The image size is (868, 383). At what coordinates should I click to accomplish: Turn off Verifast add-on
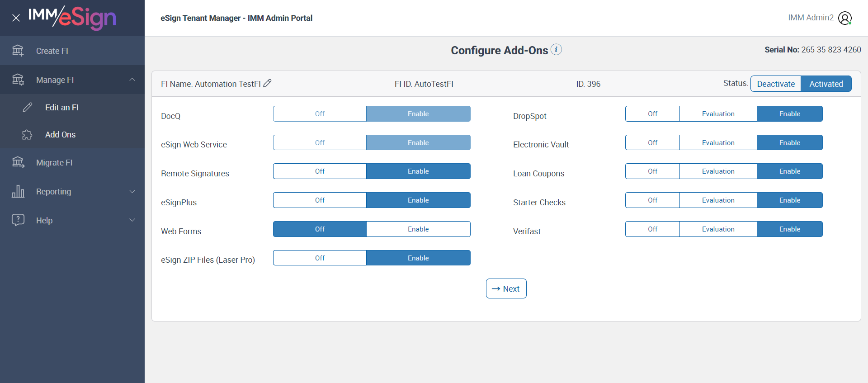tap(652, 229)
